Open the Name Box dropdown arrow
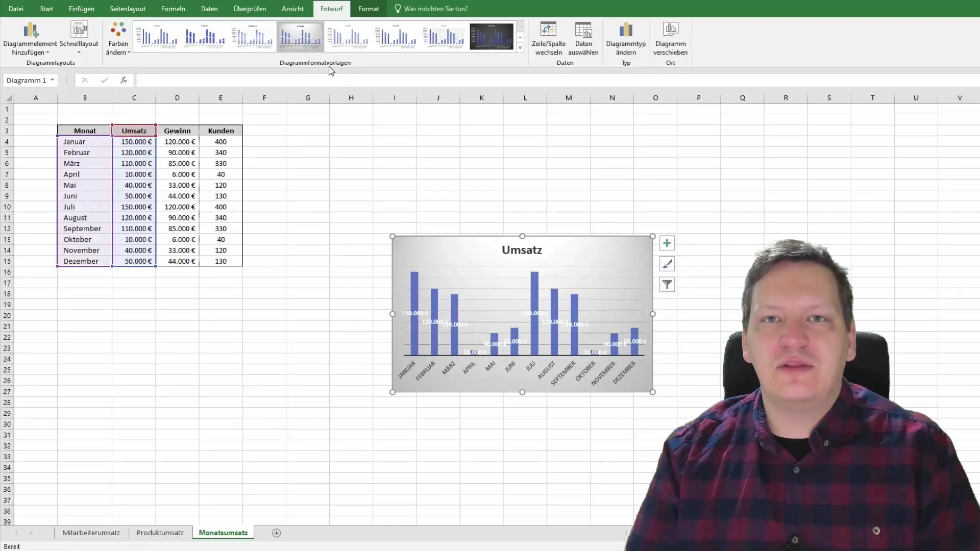Viewport: 980px width, 551px height. point(52,80)
